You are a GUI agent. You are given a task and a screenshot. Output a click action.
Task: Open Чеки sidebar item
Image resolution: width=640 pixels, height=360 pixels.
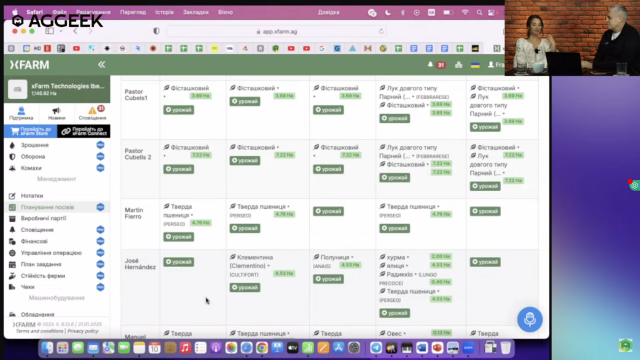click(x=28, y=287)
